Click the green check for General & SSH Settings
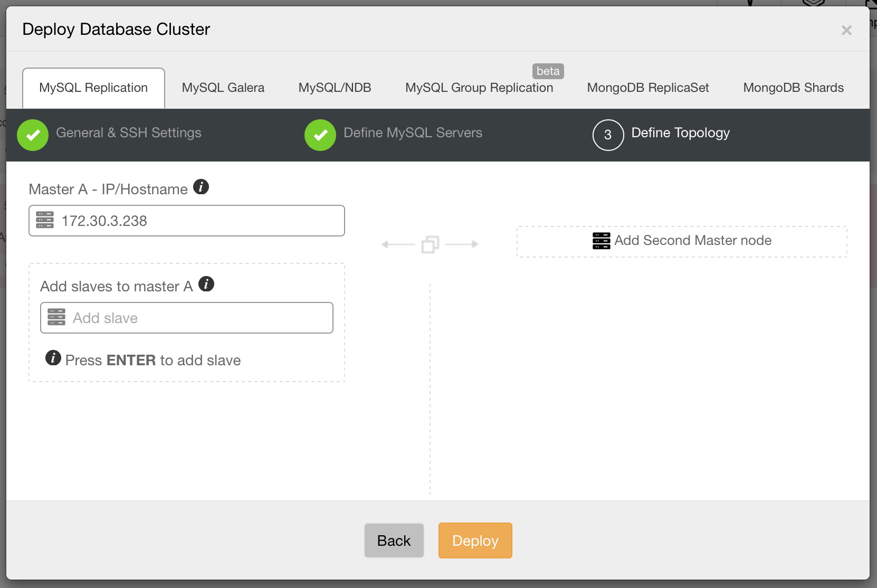This screenshot has height=588, width=877. coord(33,135)
